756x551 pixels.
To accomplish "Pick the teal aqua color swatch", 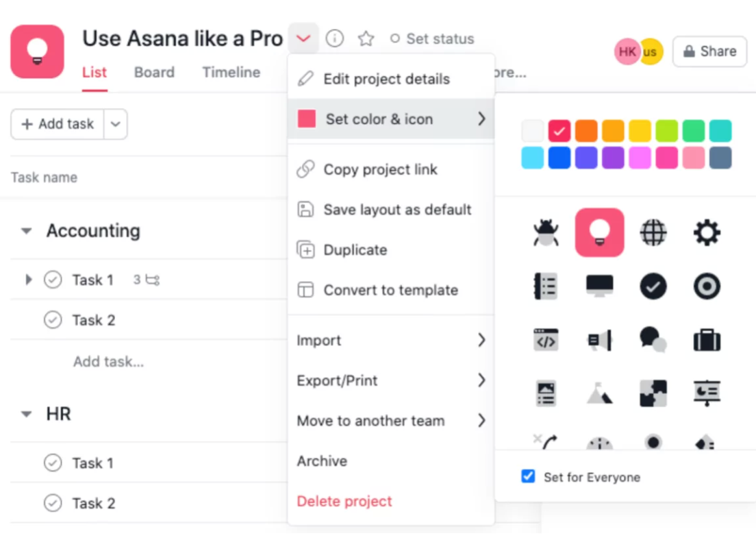I will pyautogui.click(x=720, y=131).
